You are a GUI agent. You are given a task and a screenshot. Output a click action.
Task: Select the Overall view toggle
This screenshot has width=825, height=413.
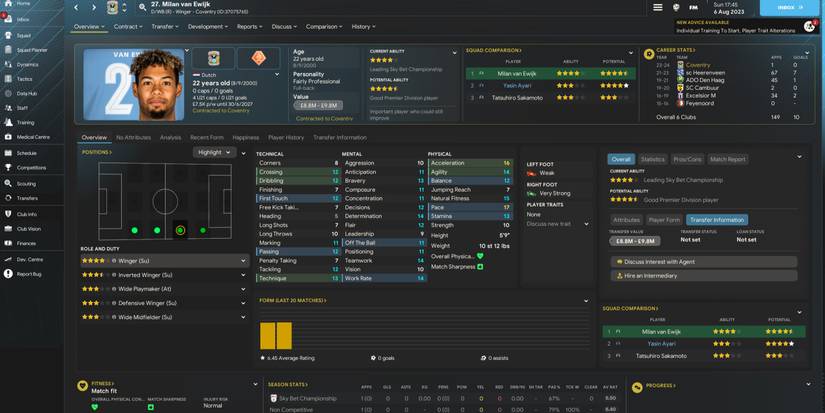[x=621, y=159]
